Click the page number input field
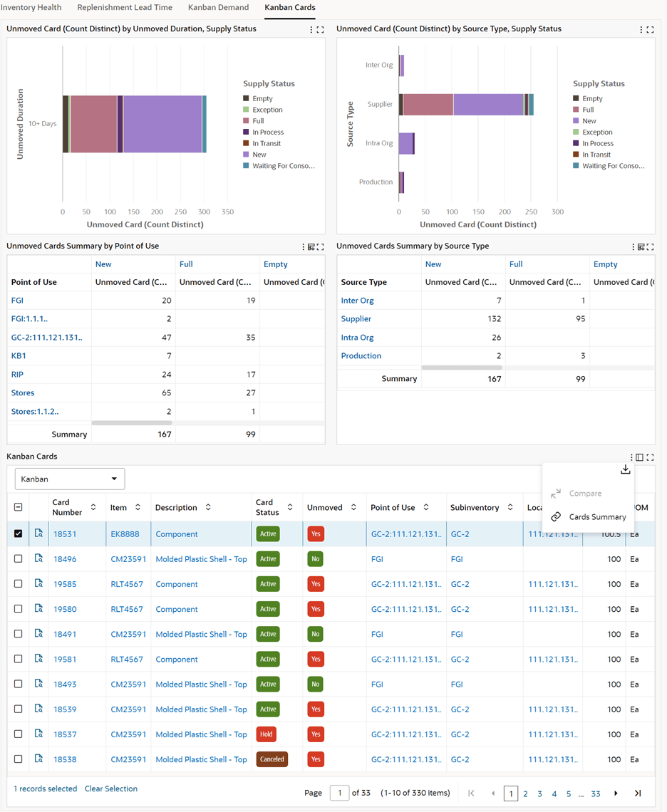This screenshot has height=812, width=667. click(339, 793)
